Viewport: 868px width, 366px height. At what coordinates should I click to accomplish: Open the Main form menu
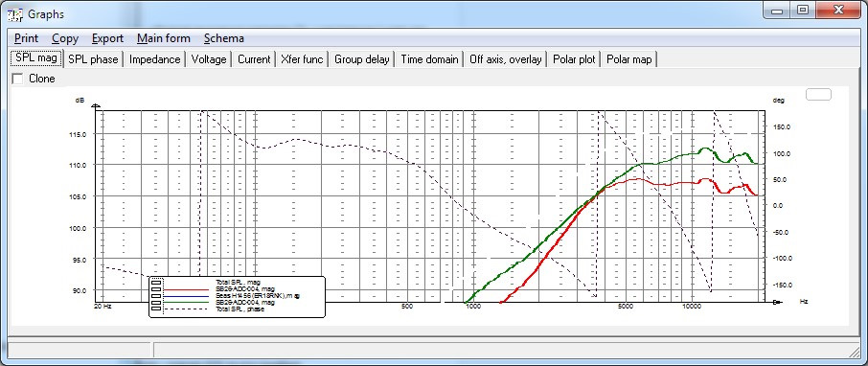(163, 38)
